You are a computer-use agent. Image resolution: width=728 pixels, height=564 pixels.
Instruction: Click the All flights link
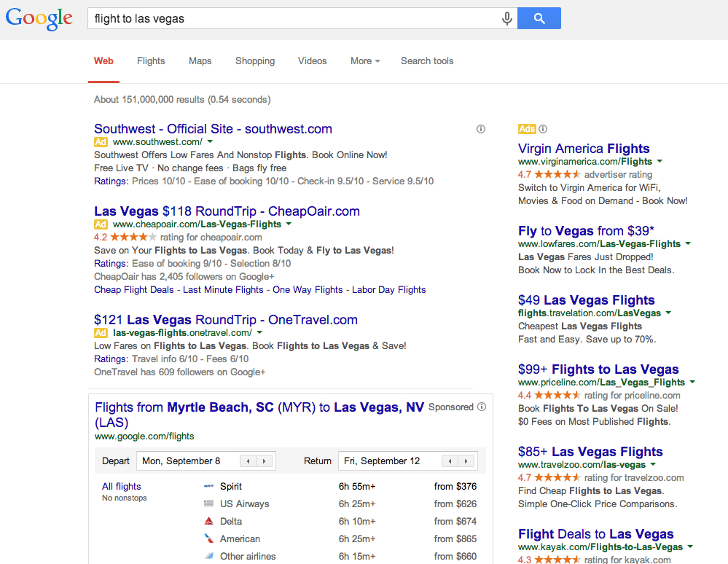[121, 486]
